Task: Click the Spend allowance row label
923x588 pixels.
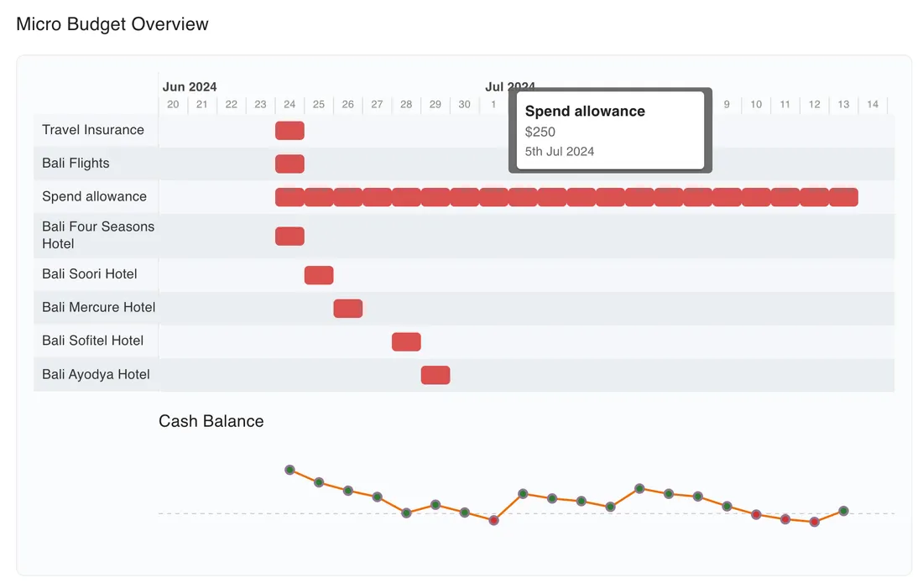Action: click(94, 196)
